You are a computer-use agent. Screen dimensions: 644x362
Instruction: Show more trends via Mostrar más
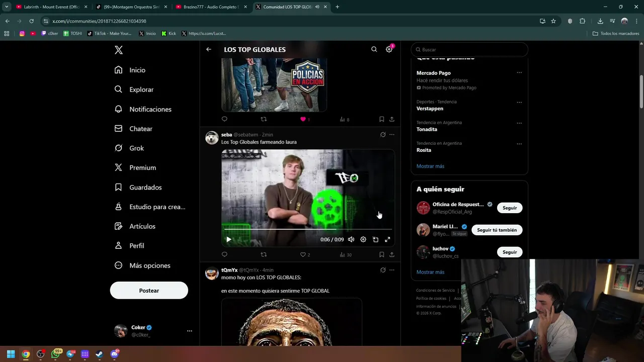click(430, 166)
